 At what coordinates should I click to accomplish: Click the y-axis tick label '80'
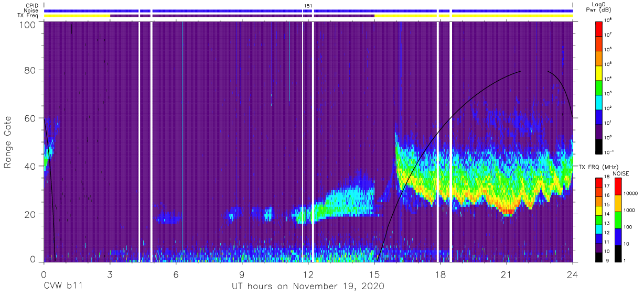(31, 71)
